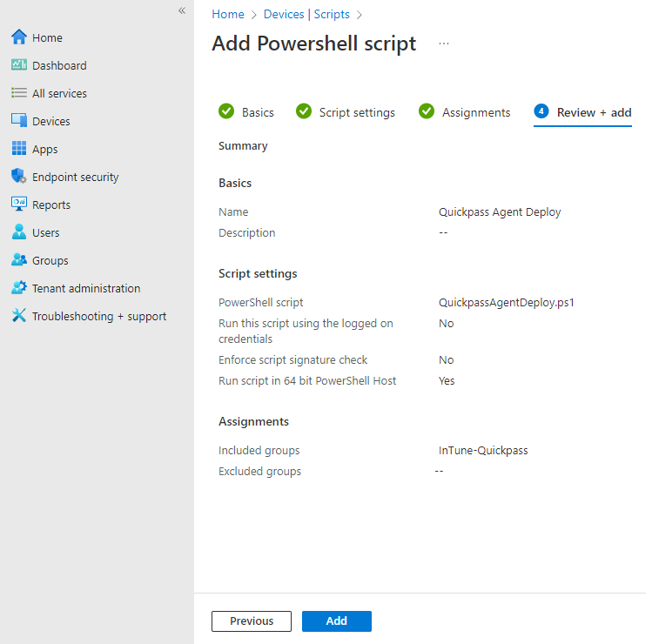Click the 'Yes' value for 64 bit PowerShell Host
This screenshot has width=652, height=644.
447,381
